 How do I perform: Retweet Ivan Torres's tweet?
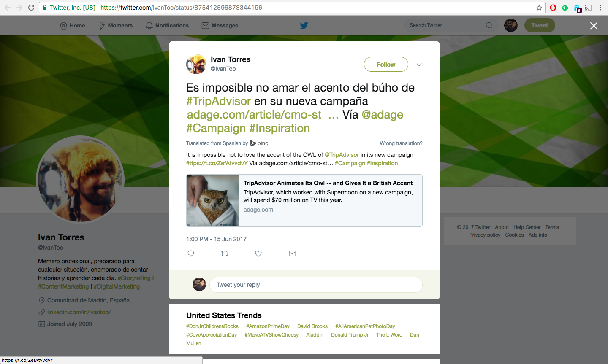225,253
